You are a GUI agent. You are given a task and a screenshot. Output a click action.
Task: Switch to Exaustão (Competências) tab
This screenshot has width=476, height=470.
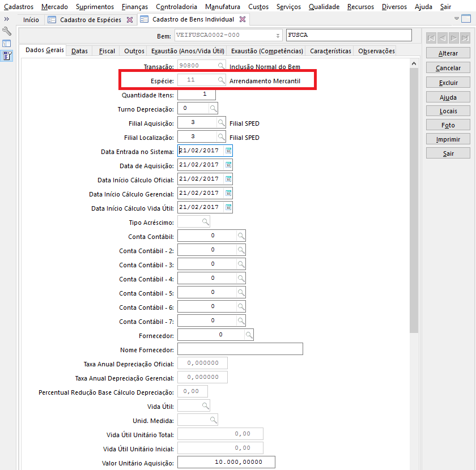click(267, 51)
